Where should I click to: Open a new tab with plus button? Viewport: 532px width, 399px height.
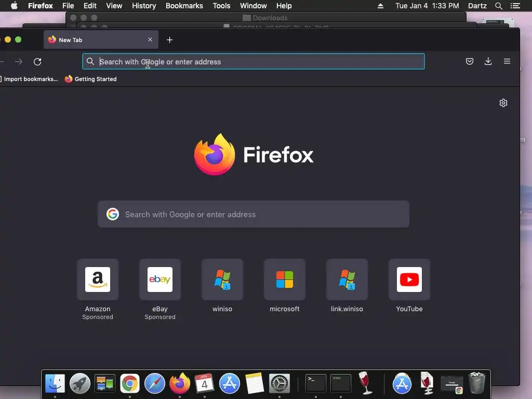[x=170, y=40]
